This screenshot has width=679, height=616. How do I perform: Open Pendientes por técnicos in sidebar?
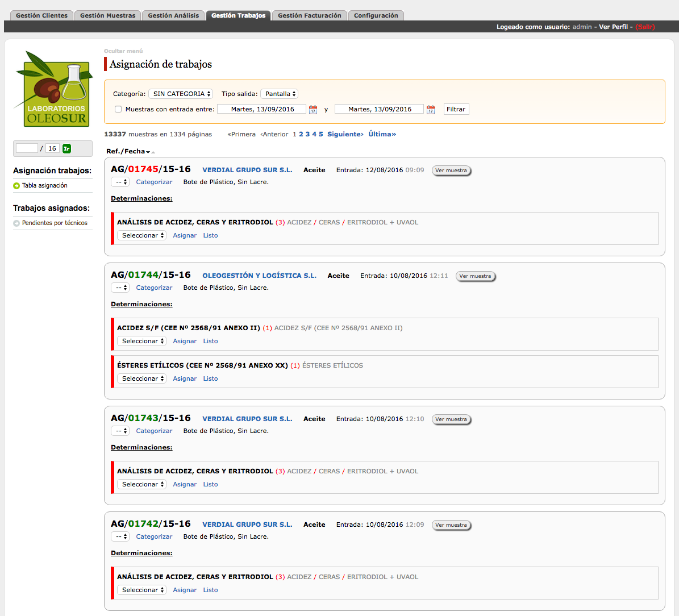(55, 223)
